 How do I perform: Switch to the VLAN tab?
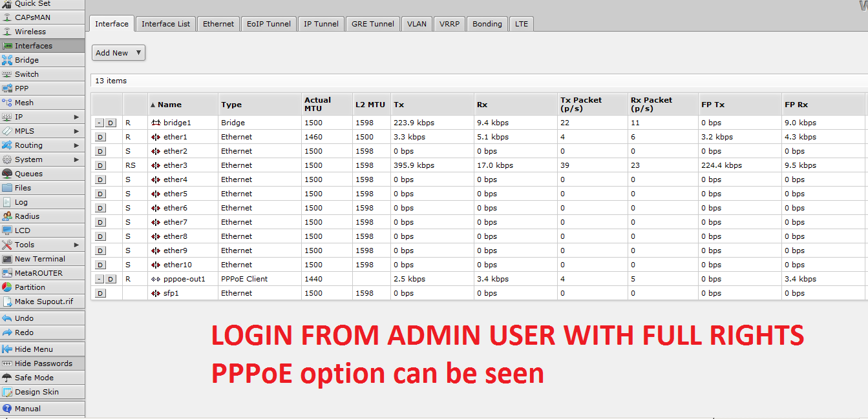pos(416,24)
